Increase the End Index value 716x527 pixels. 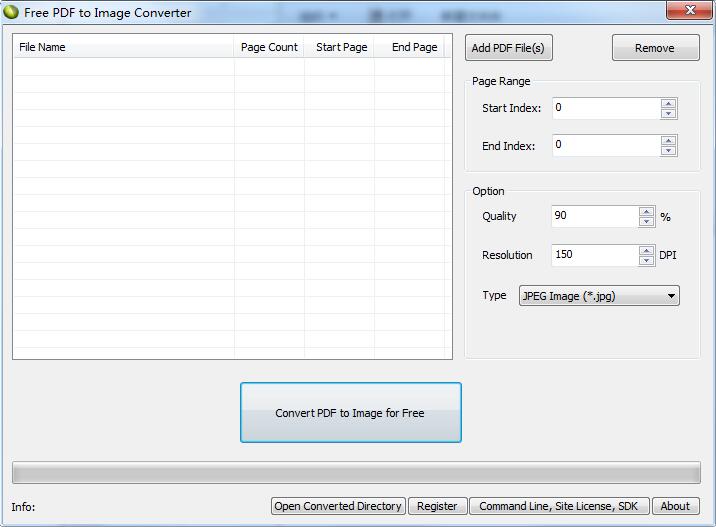(x=669, y=141)
